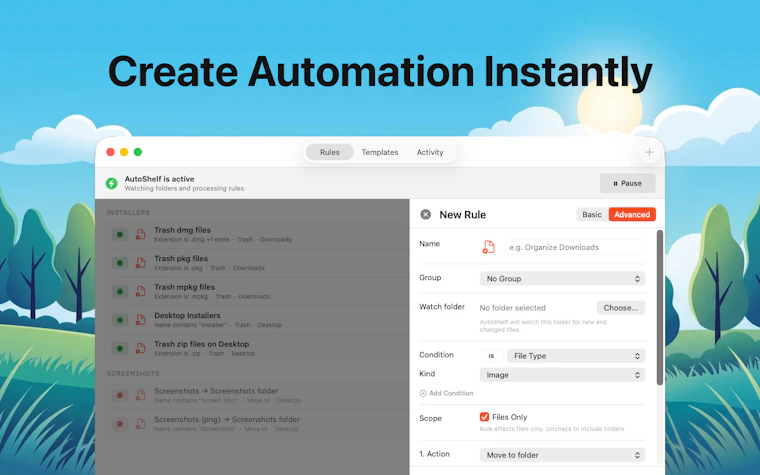Viewport: 760px width, 475px height.
Task: Click the Add Condition link
Action: [x=446, y=394]
